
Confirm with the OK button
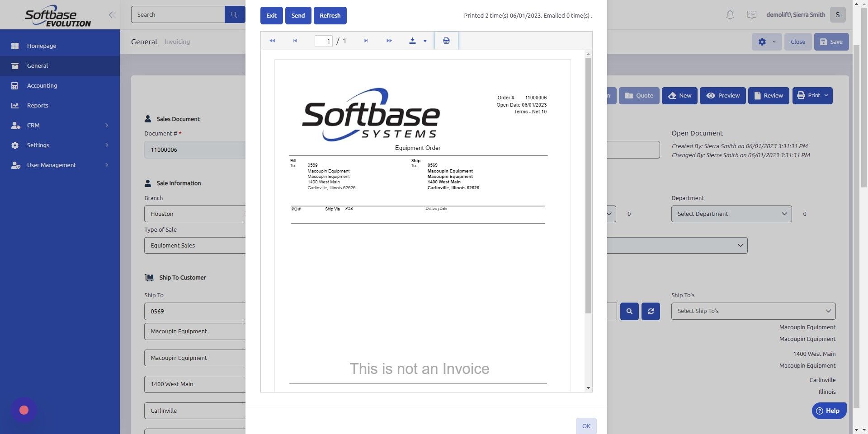[x=586, y=426]
